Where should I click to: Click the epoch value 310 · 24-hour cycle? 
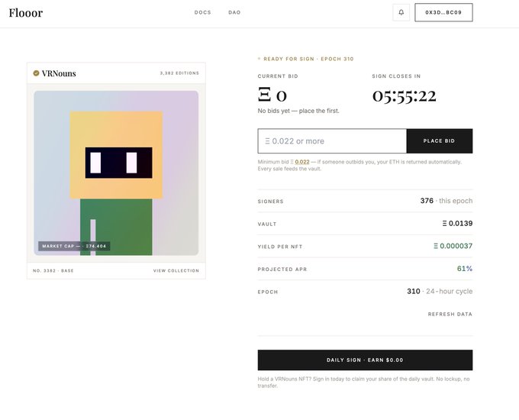tap(440, 292)
